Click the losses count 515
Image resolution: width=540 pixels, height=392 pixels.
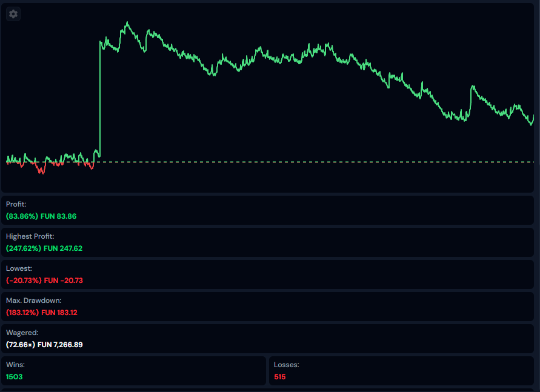[280, 377]
